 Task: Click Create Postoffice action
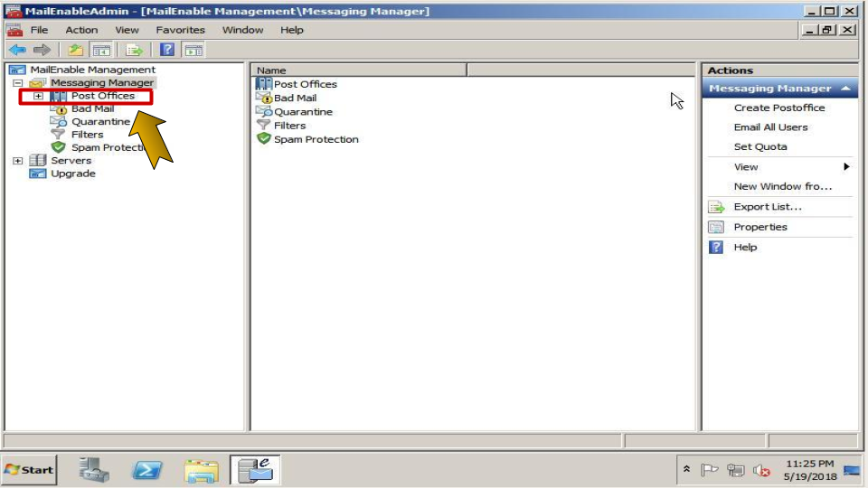[x=778, y=108]
